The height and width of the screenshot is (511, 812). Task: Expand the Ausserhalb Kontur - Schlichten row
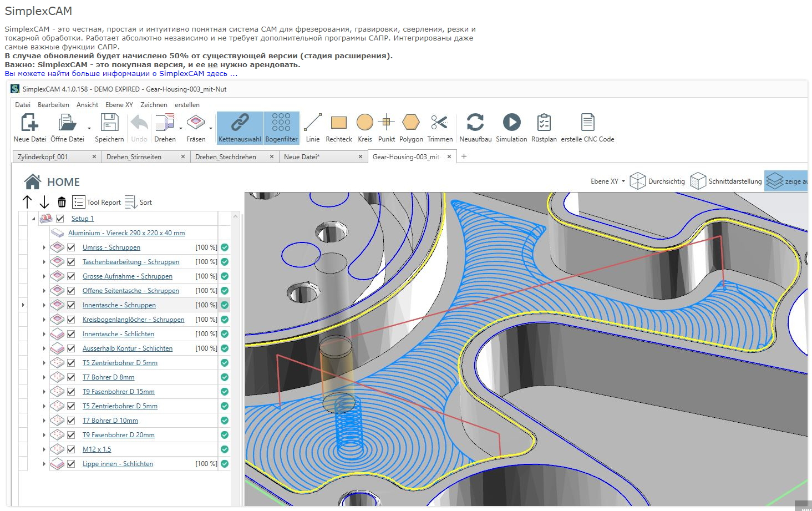tap(44, 348)
